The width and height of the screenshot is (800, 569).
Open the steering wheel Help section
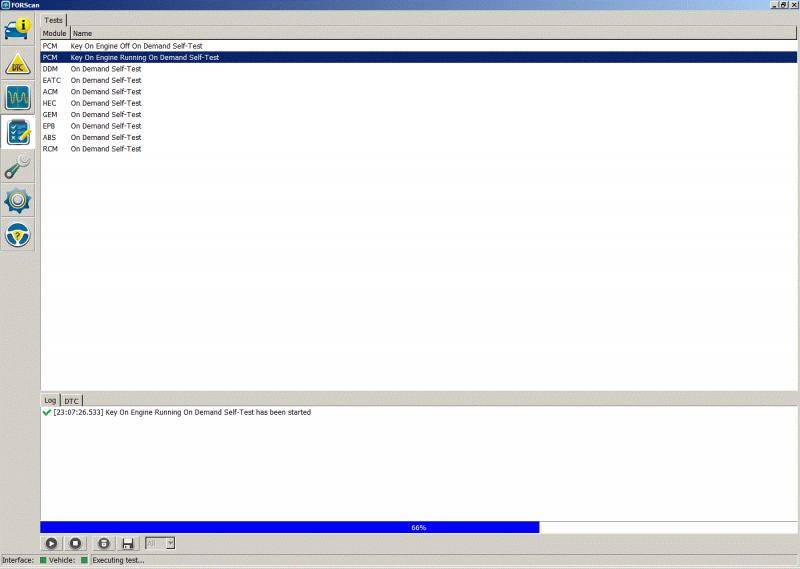point(18,235)
